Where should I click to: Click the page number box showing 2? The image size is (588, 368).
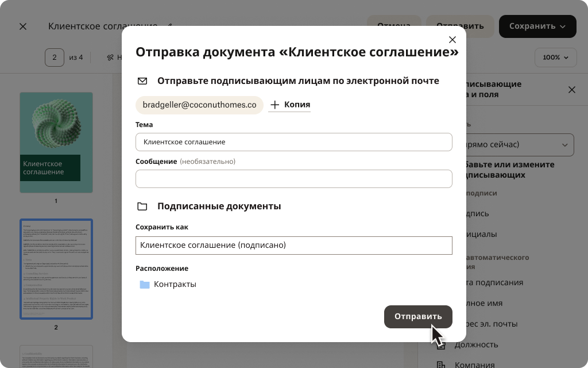coord(55,57)
